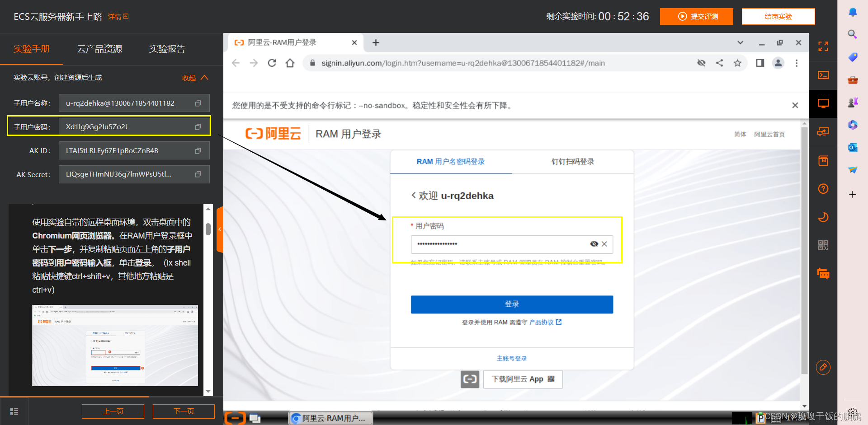The width and height of the screenshot is (868, 425).
Task: Close the 阿里云-RAM用户登录 tab
Action: coord(354,42)
